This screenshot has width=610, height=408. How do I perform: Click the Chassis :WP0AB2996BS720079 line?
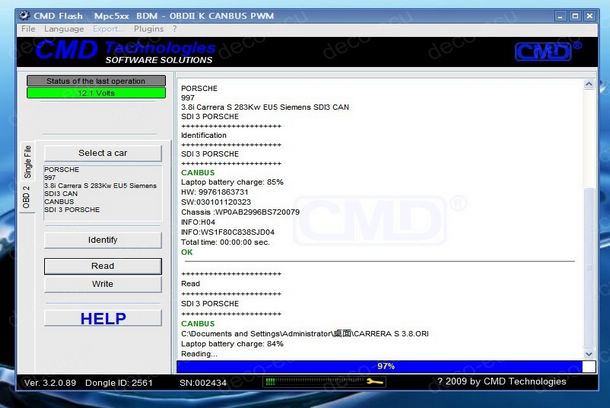[240, 212]
